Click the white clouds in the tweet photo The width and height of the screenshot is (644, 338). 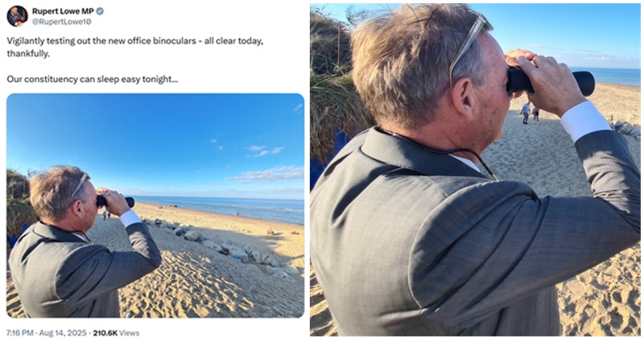[267, 173]
